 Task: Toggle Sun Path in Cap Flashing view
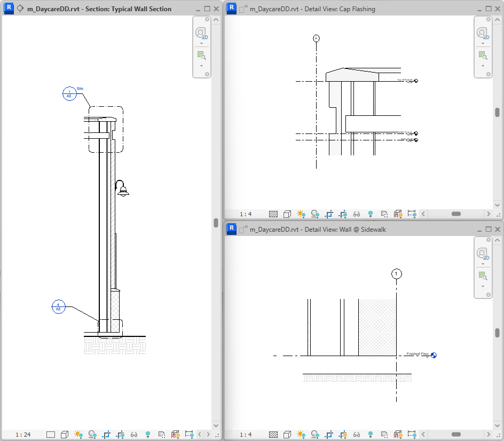301,214
